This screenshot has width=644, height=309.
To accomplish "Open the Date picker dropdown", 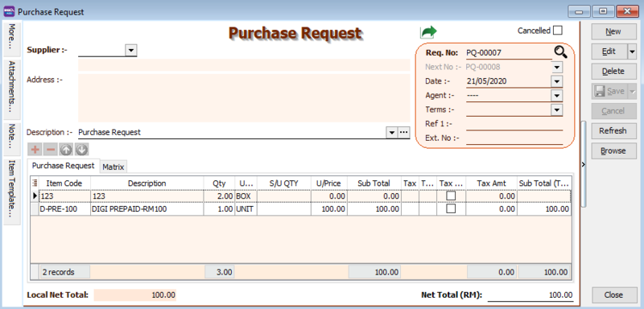I will (557, 80).
